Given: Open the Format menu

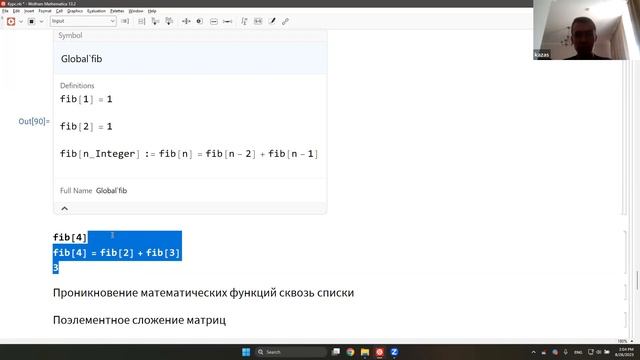Looking at the screenshot, I should [x=45, y=11].
